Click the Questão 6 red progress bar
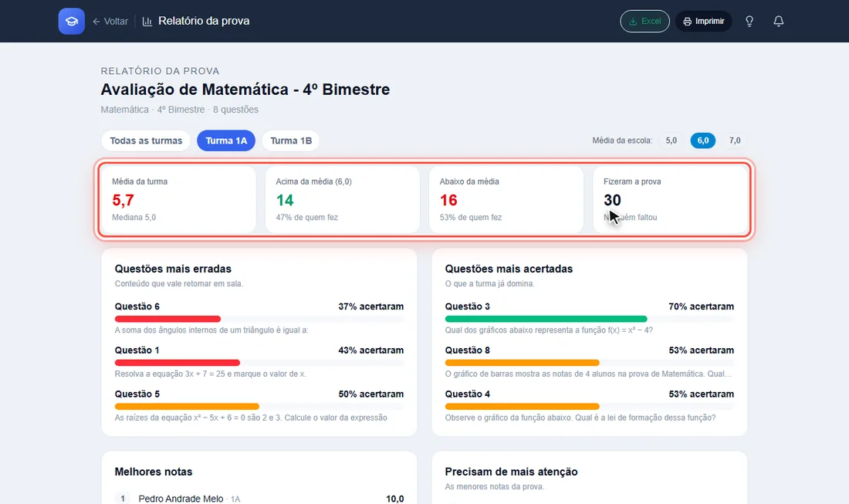 point(167,319)
